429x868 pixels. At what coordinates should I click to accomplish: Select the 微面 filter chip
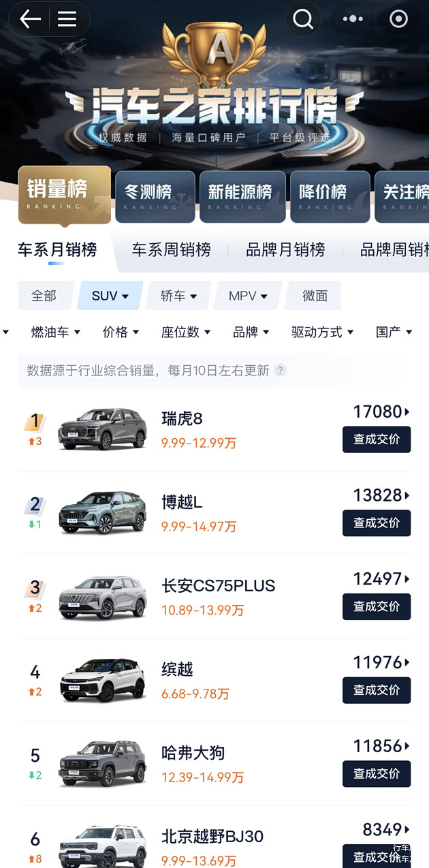point(315,296)
